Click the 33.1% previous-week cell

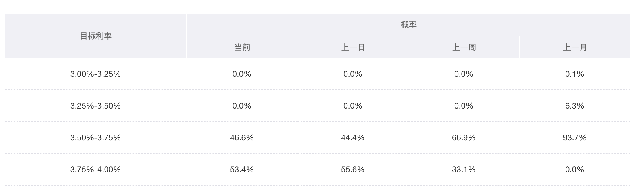pos(464,170)
